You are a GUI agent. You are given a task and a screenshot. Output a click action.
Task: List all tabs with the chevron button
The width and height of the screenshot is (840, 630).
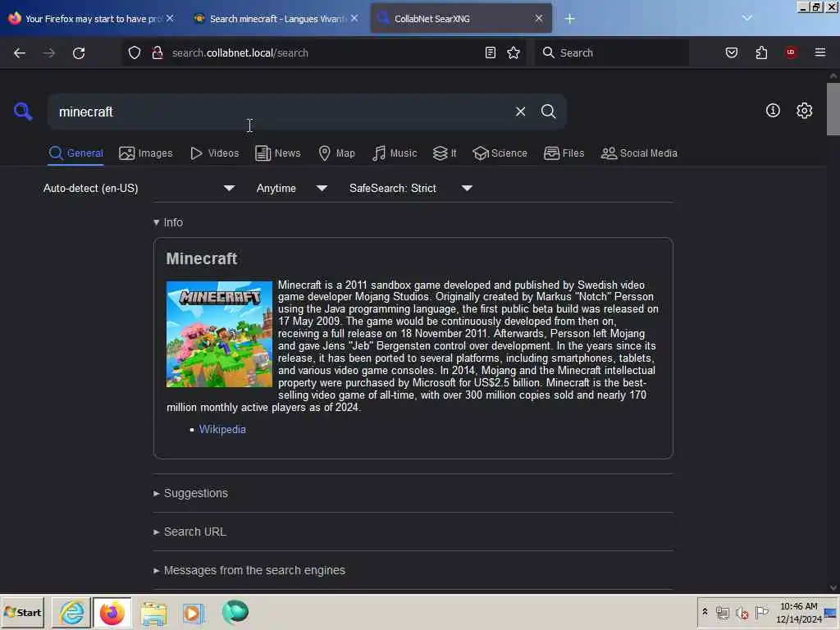[746, 18]
